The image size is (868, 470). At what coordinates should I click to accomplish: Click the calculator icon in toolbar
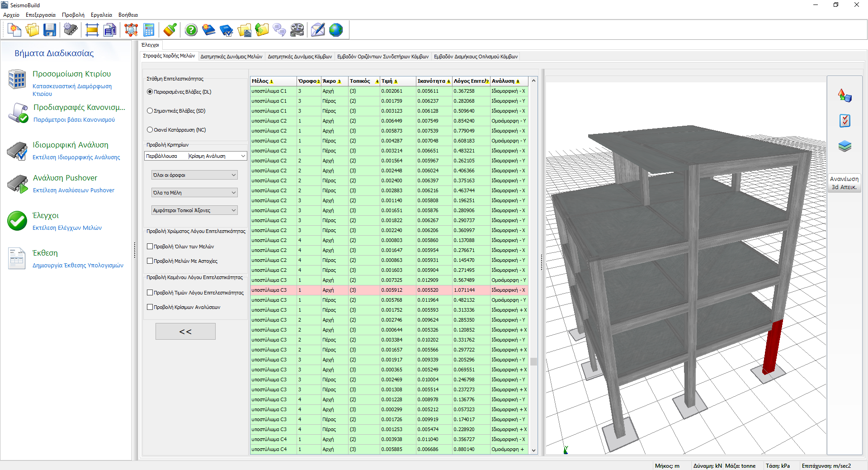[x=149, y=30]
